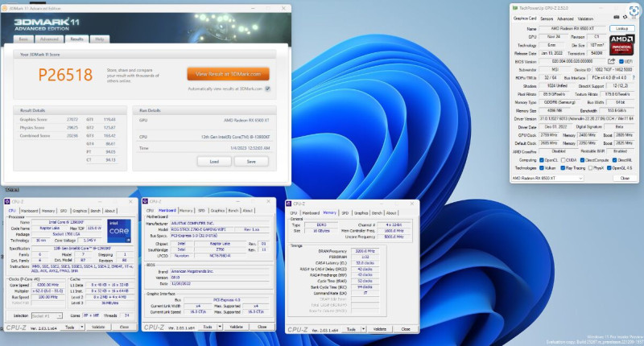Click the DRAM Frequency value field in CPU-Z
The image size is (644, 346).
[x=365, y=251]
